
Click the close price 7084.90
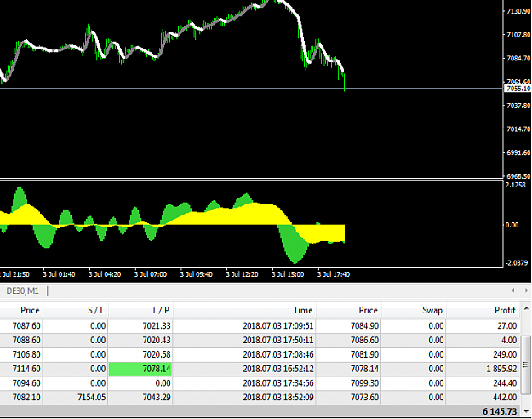coord(364,326)
